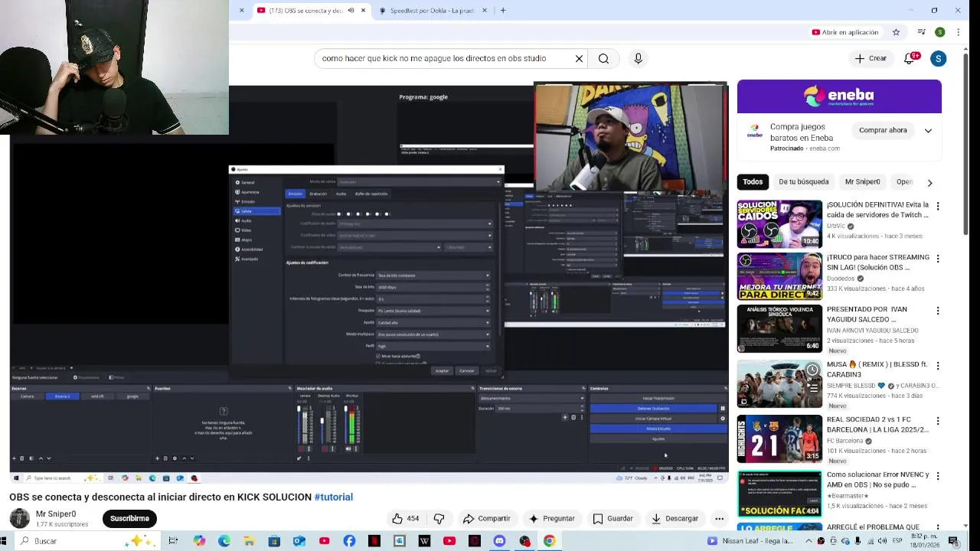Open options for Error NVENC video
Screen dimensions: 980x551
coord(937,476)
